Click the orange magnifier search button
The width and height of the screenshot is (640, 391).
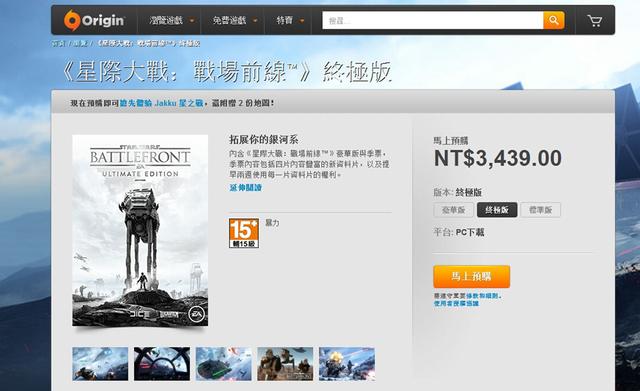click(x=553, y=20)
